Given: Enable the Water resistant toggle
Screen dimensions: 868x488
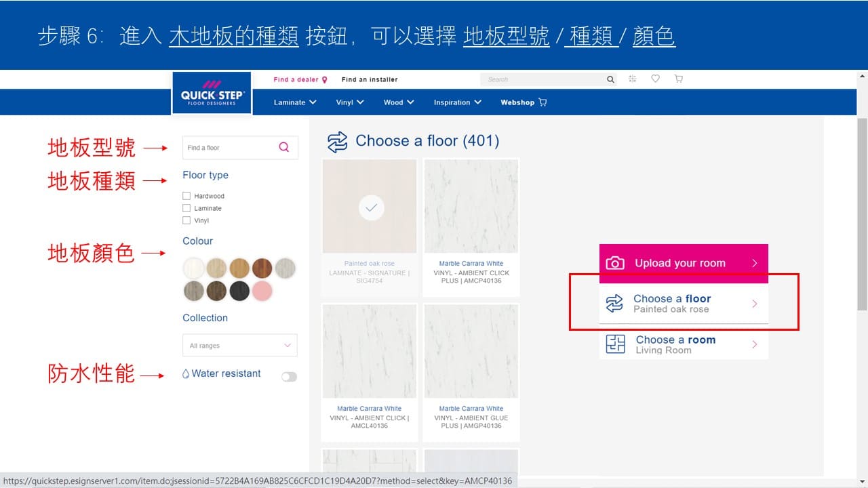Looking at the screenshot, I should 289,377.
